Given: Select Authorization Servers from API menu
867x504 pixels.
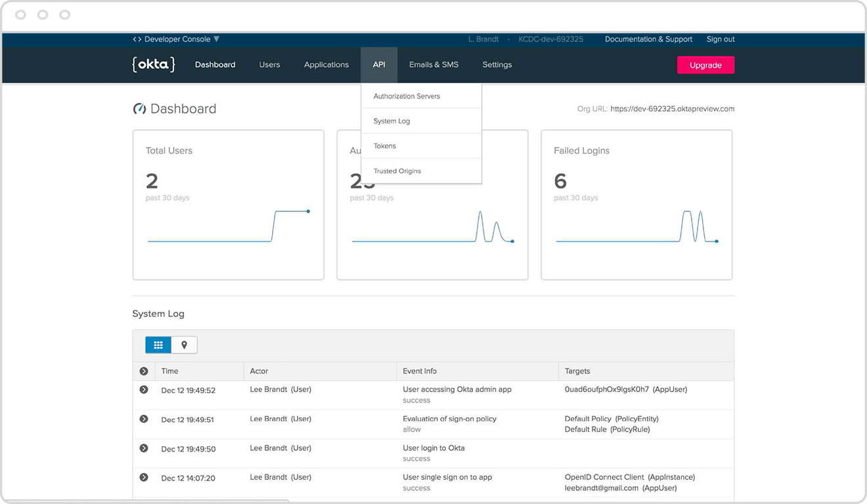Looking at the screenshot, I should (x=407, y=96).
